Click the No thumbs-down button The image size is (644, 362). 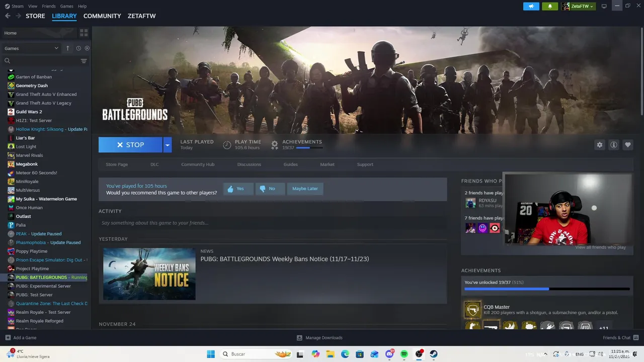click(x=270, y=189)
